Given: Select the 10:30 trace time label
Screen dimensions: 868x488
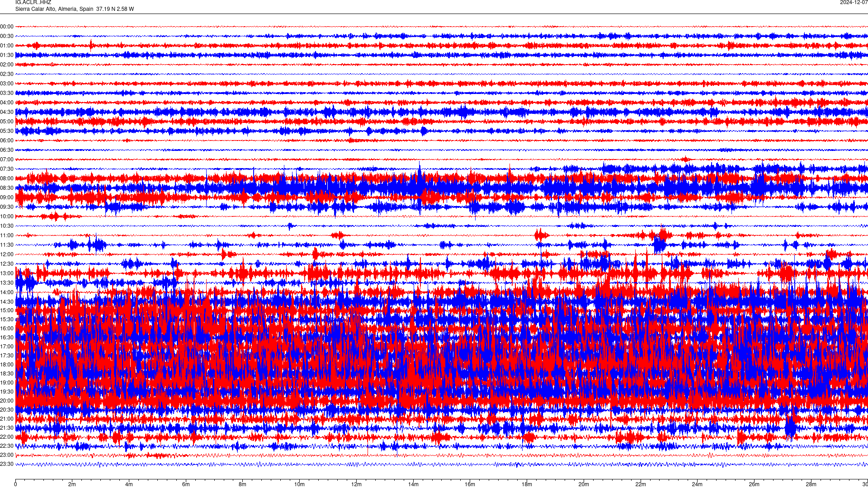Looking at the screenshot, I should (7, 226).
